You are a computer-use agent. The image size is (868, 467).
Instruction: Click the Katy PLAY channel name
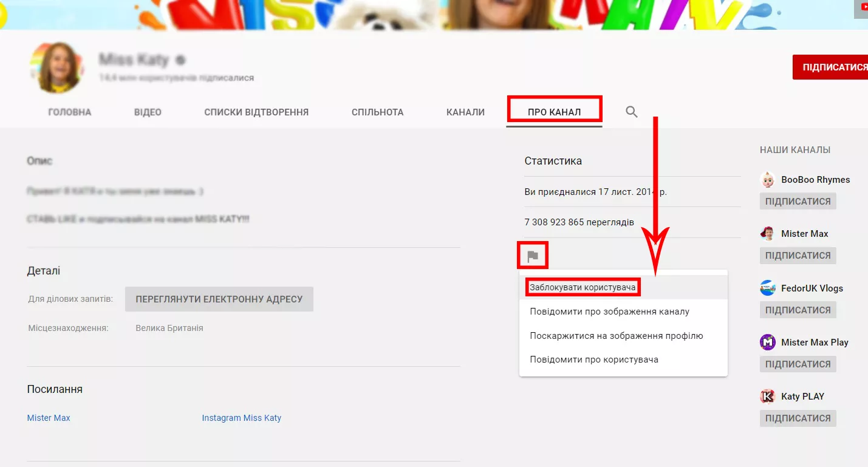pos(803,397)
